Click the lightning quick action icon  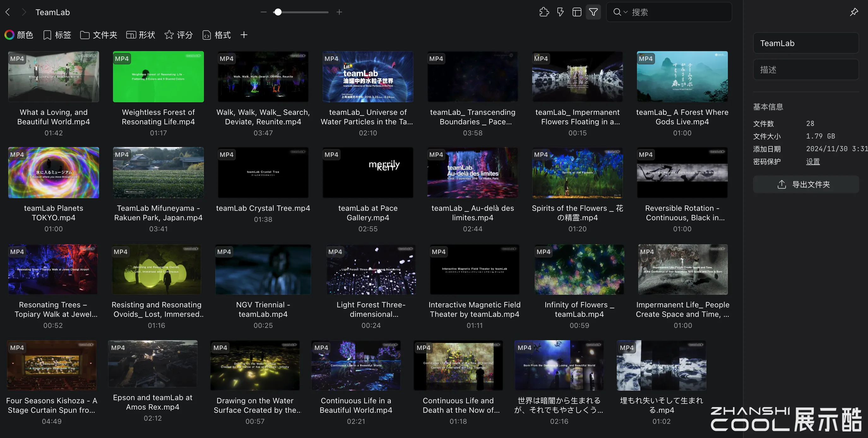[560, 12]
